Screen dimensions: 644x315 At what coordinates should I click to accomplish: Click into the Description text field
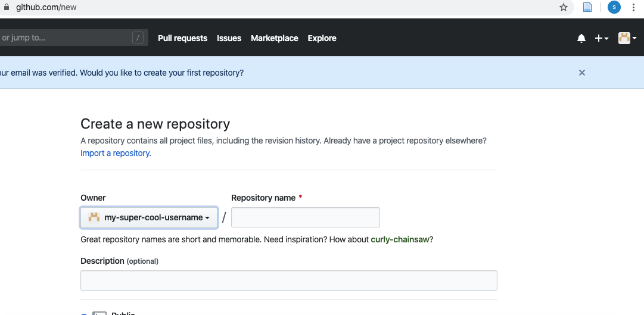click(x=289, y=280)
